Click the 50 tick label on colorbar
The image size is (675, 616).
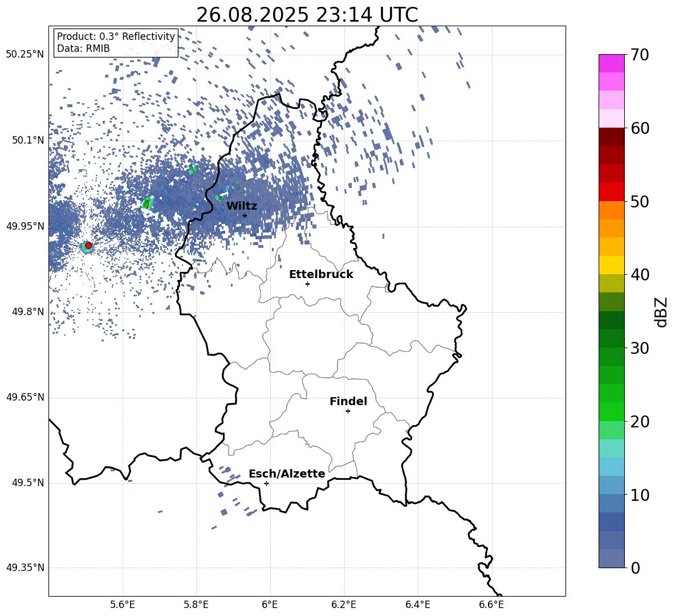[x=640, y=201]
